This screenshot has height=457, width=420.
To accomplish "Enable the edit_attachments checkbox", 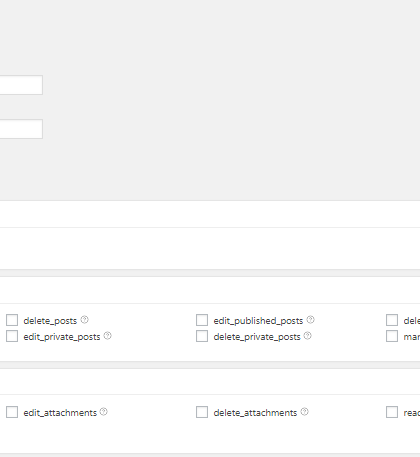I will pos(12,412).
